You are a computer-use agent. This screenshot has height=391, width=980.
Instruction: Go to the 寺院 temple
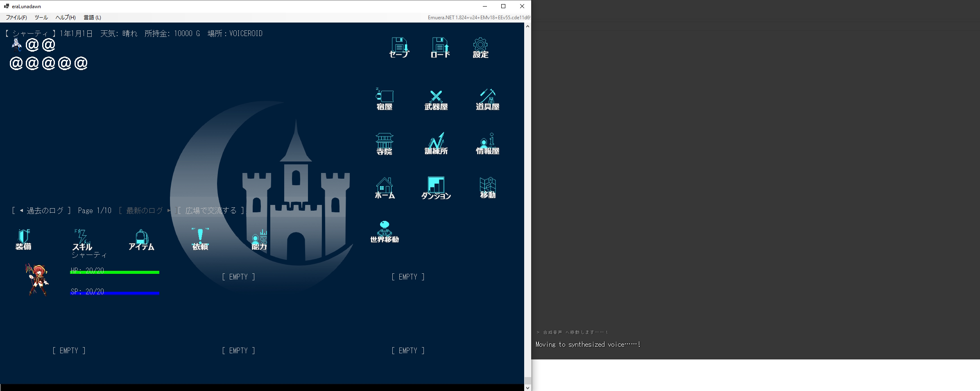(x=385, y=144)
